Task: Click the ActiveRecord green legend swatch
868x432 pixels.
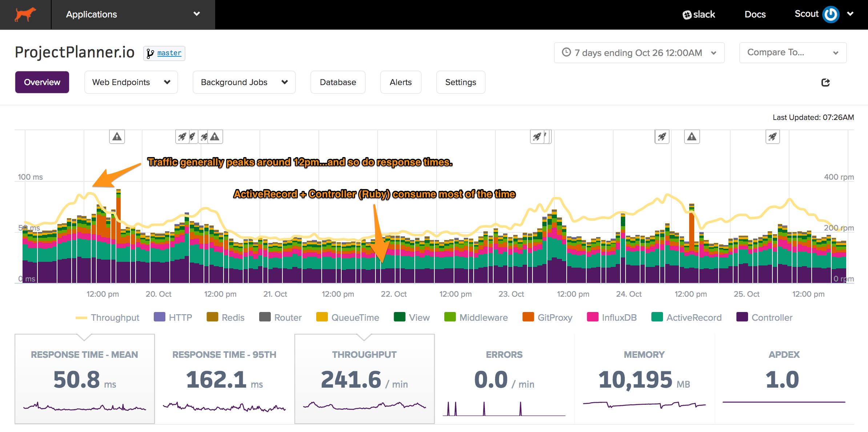Action: click(x=657, y=317)
